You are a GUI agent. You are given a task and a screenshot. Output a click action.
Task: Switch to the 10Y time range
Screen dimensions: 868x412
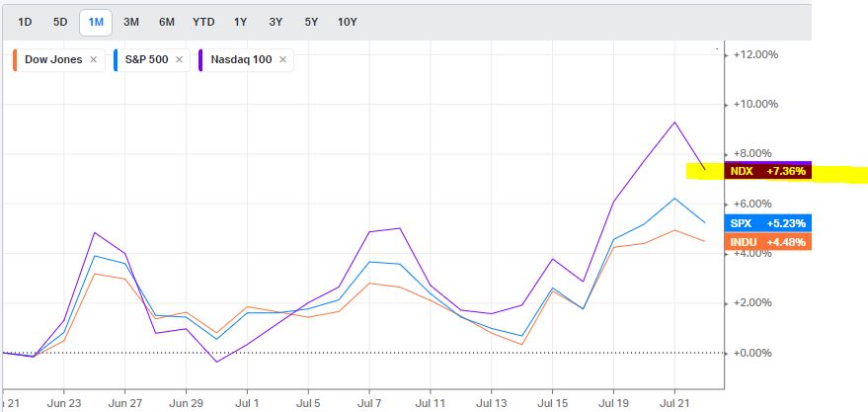[x=348, y=22]
